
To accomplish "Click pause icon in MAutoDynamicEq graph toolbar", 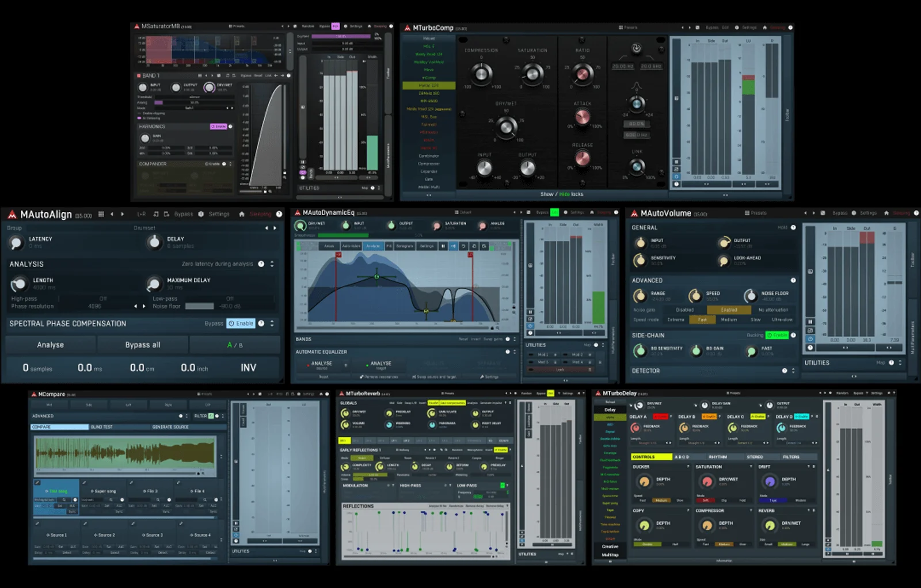I will (x=443, y=246).
